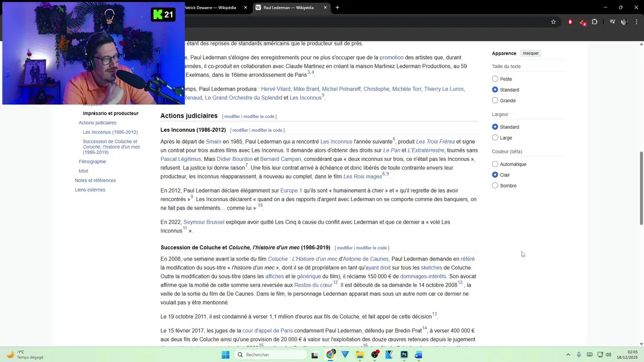Switch to Chrome in the taskbar

point(331,354)
